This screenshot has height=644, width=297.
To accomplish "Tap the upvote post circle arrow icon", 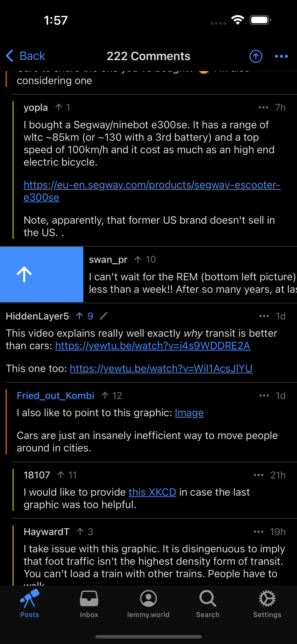I will [x=256, y=56].
